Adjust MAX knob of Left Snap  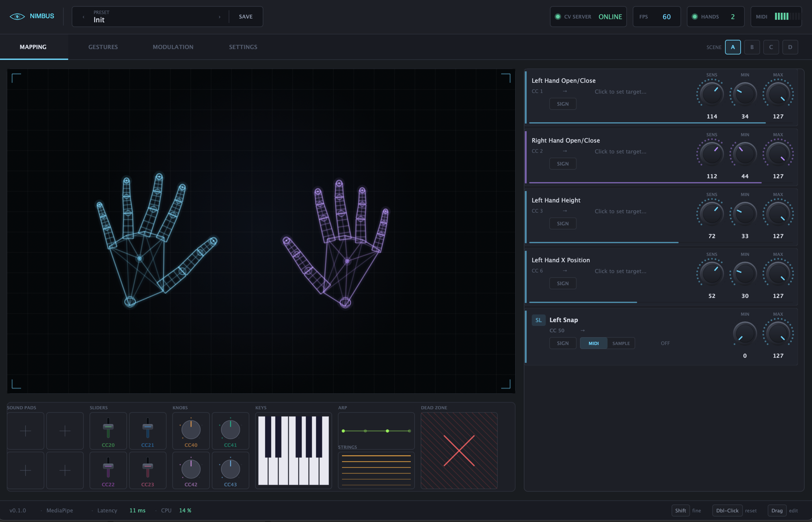778,334
